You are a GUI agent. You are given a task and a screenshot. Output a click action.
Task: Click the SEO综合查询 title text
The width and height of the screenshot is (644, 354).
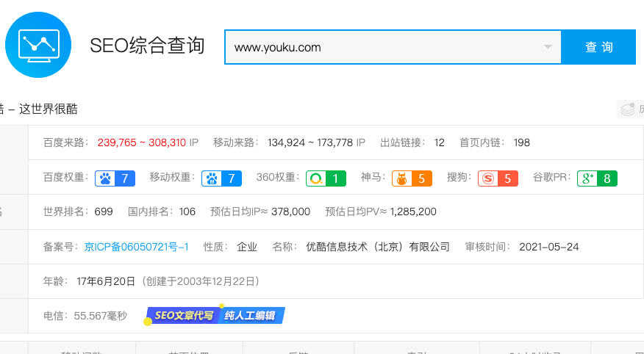tap(147, 46)
